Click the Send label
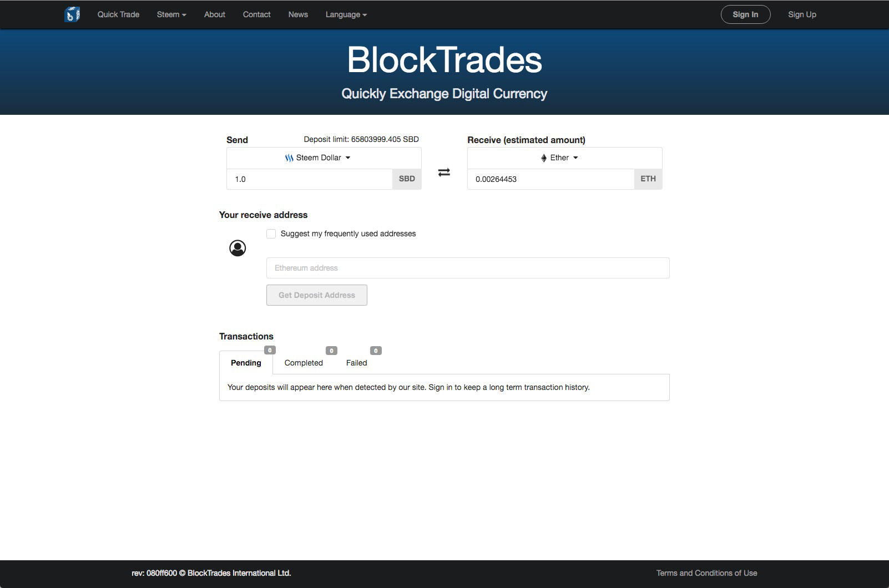This screenshot has width=889, height=588. coord(237,140)
